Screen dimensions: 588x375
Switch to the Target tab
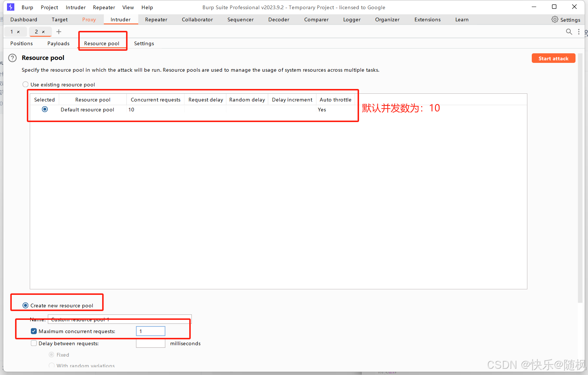click(x=60, y=19)
